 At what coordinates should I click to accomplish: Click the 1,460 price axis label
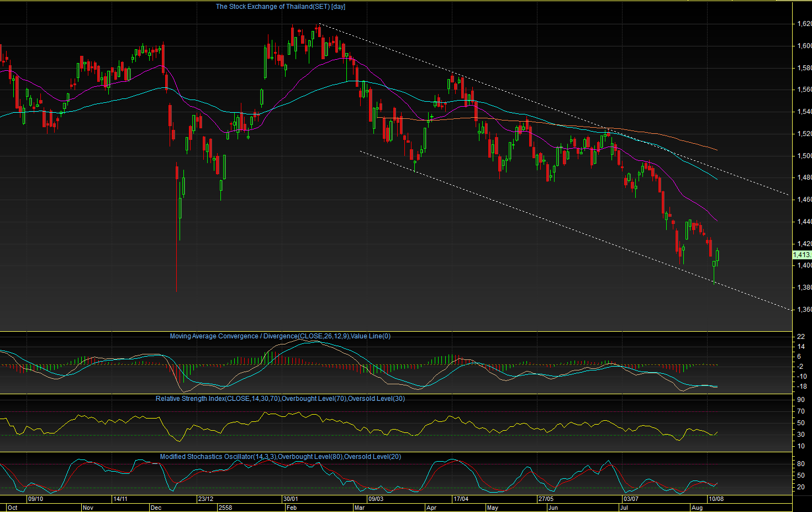pos(804,200)
